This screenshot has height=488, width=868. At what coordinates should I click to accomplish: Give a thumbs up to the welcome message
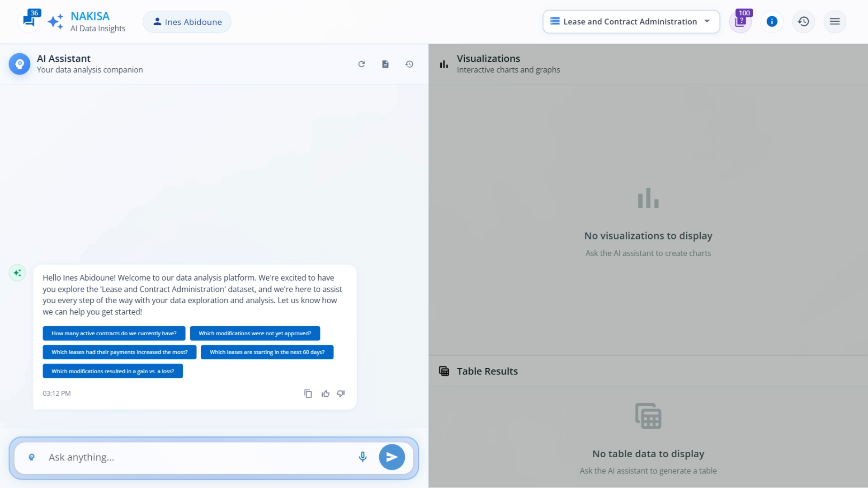325,394
